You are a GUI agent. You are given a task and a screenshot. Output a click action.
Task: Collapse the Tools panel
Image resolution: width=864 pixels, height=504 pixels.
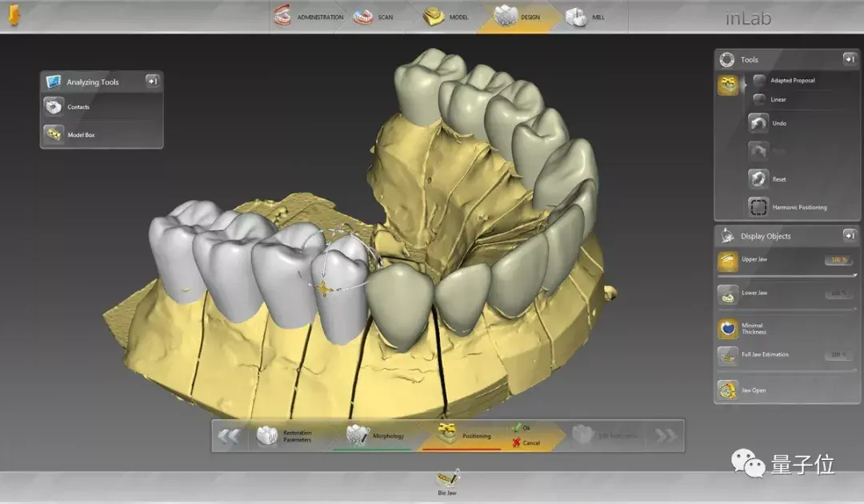pyautogui.click(x=849, y=58)
